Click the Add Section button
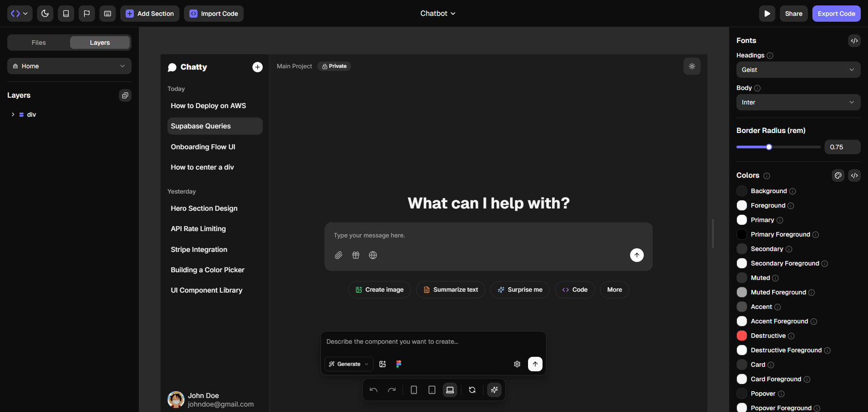Image resolution: width=868 pixels, height=412 pixels. click(150, 14)
